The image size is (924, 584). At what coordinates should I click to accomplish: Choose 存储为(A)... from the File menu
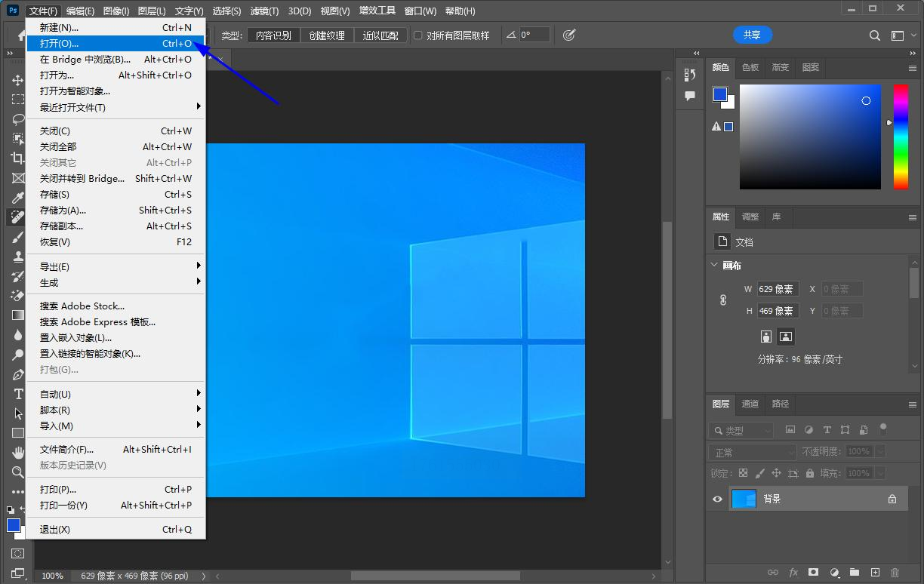click(63, 211)
